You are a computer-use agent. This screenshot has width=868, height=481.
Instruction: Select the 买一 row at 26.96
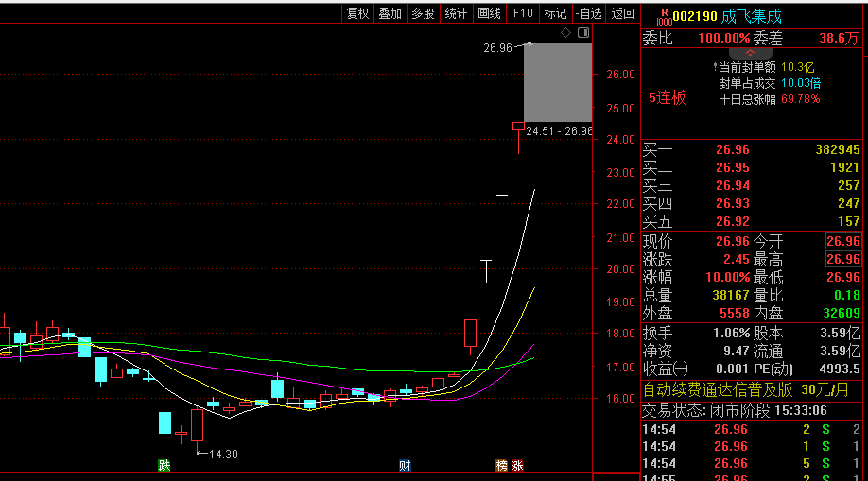coord(751,149)
